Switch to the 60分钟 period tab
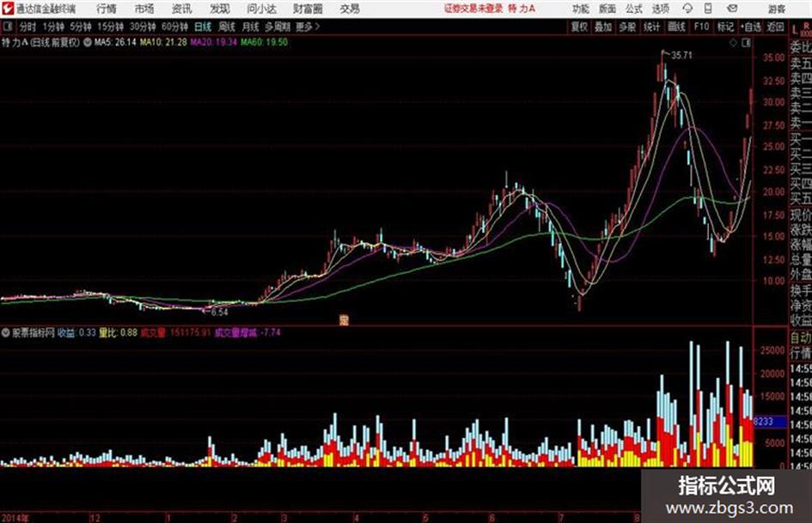This screenshot has width=812, height=523. tap(174, 27)
